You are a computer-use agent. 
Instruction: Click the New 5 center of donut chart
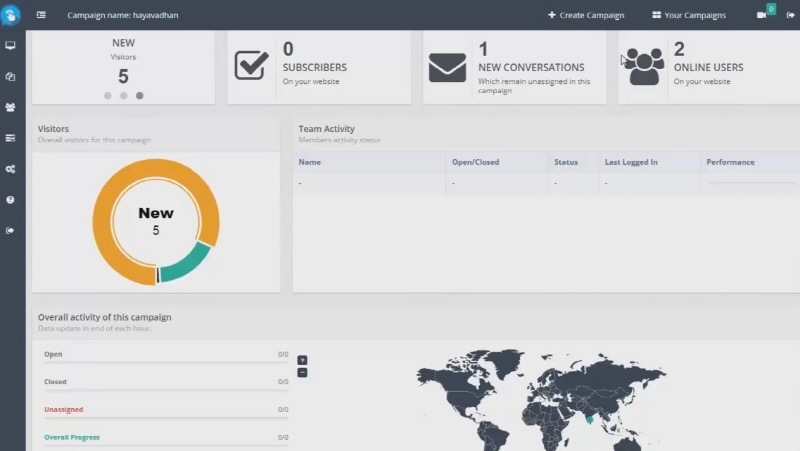point(156,221)
